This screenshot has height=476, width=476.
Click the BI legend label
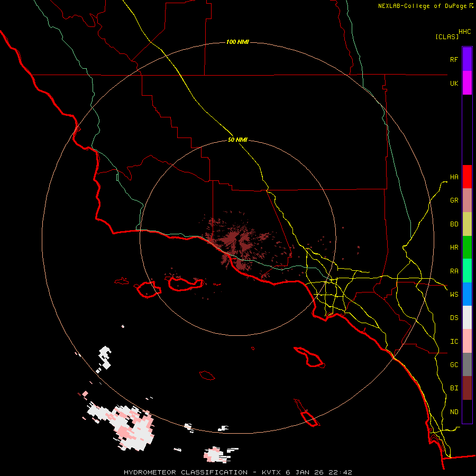[x=454, y=388]
